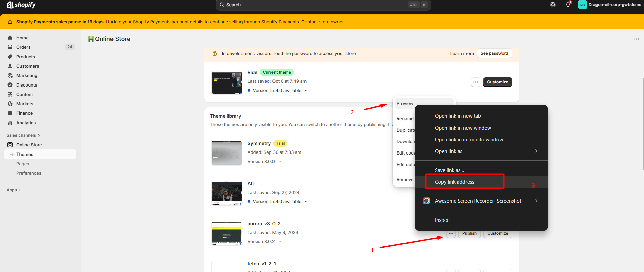The image size is (644, 272).
Task: Open Ride theme three-dot actions
Action: tap(475, 82)
